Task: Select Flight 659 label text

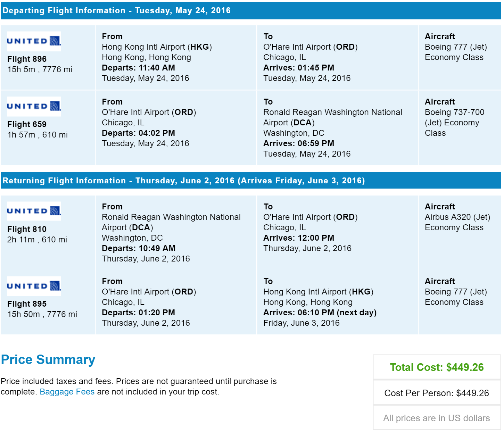Action: [27, 124]
